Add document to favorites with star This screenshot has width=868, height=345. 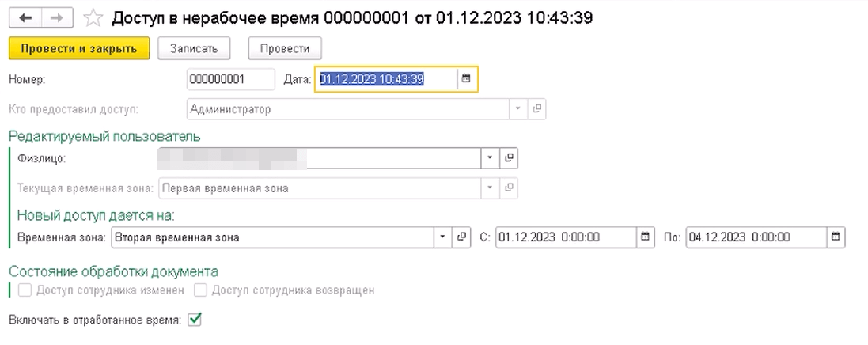[x=93, y=17]
